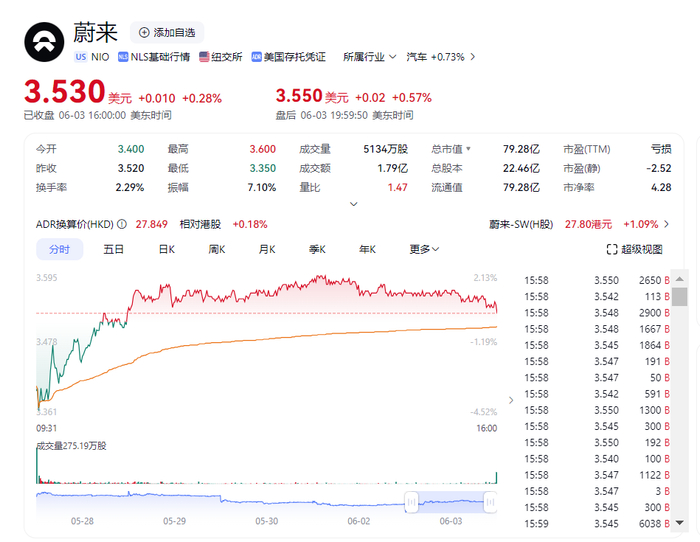
Task: Click the NLS基础行情 badge icon
Action: click(123, 57)
